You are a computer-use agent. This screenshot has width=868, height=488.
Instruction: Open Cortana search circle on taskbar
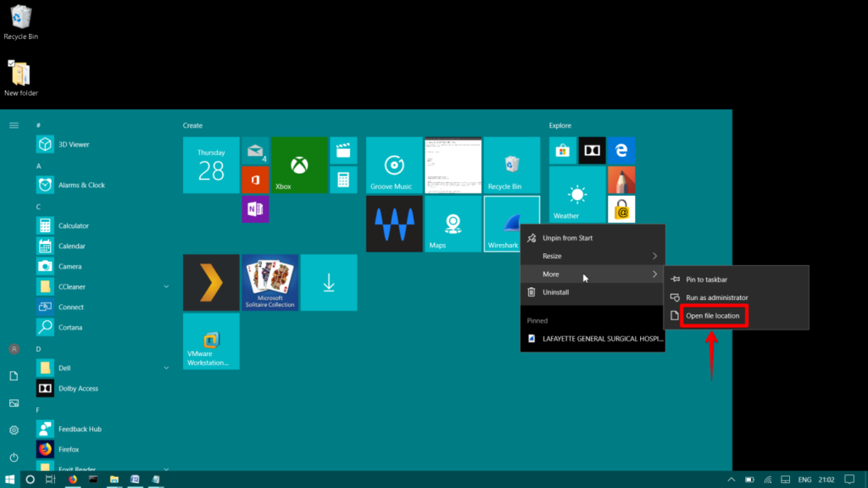[x=30, y=480]
